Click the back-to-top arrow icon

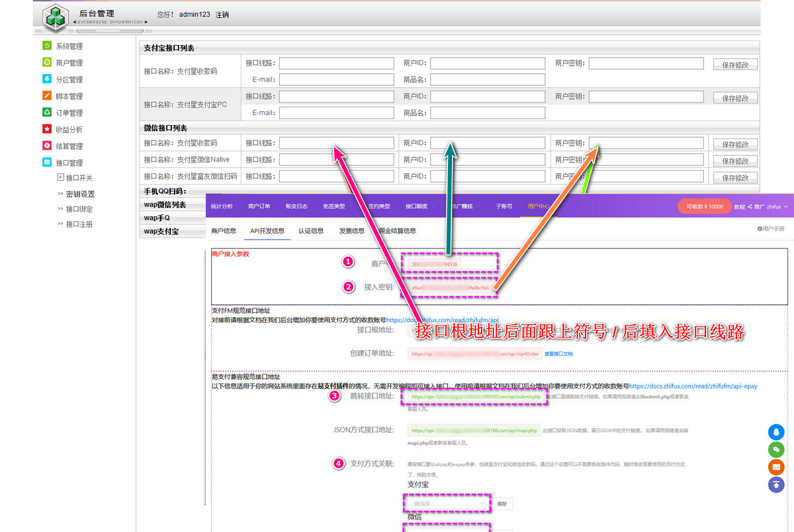coord(776,484)
